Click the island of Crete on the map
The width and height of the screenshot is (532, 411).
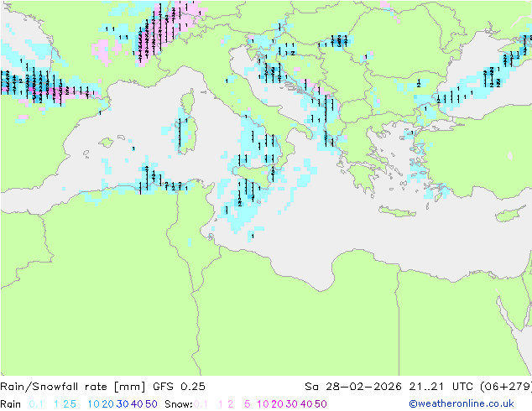pos(397,211)
